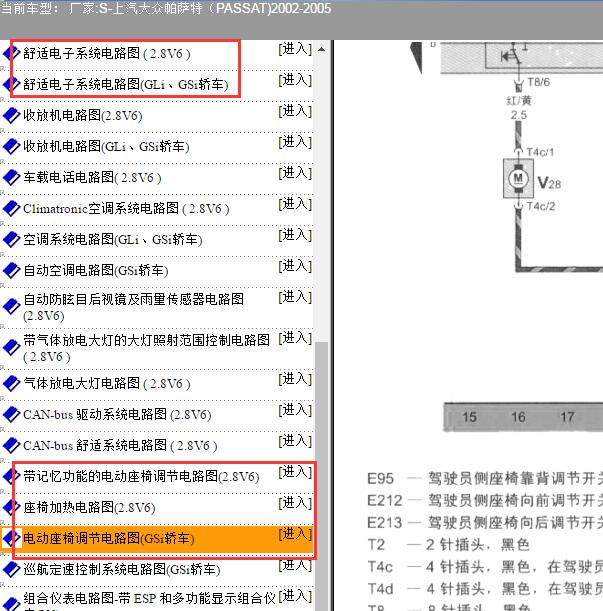603x611 pixels.
Task: Open [进入] for 气体放电大灯电路图
Action: point(295,379)
